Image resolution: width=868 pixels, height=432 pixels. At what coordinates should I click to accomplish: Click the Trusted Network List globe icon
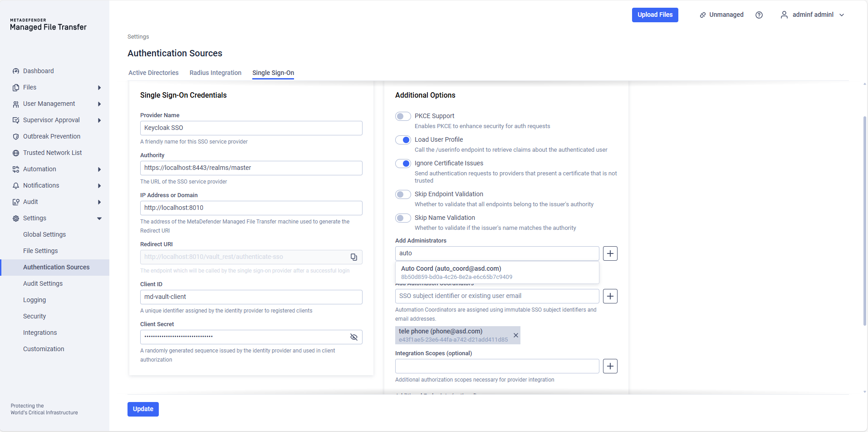16,153
